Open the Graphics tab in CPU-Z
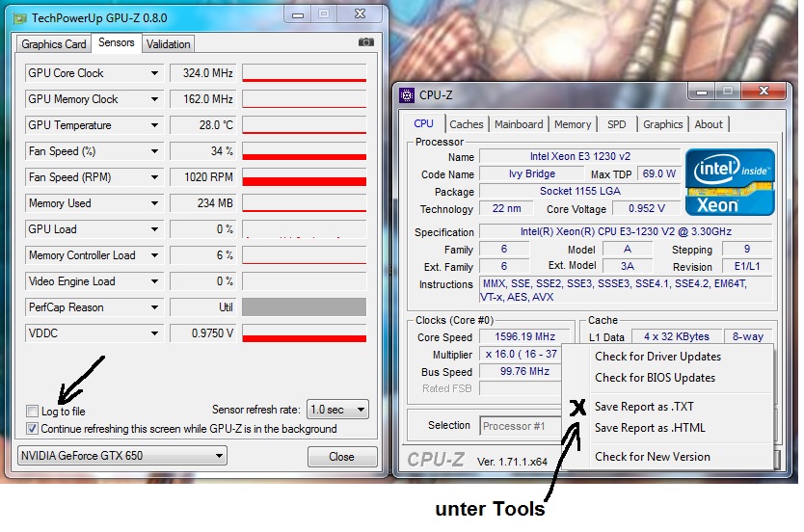 [x=663, y=124]
